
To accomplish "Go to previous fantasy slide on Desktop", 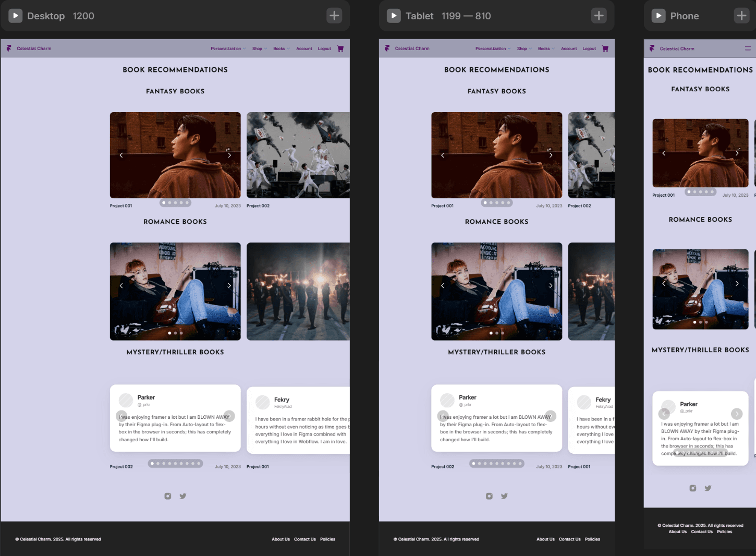I will 121,155.
